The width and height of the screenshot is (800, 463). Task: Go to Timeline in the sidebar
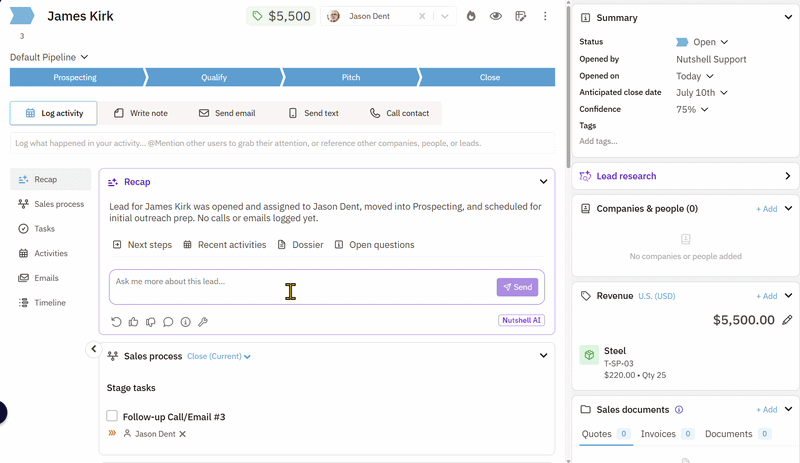(42, 303)
